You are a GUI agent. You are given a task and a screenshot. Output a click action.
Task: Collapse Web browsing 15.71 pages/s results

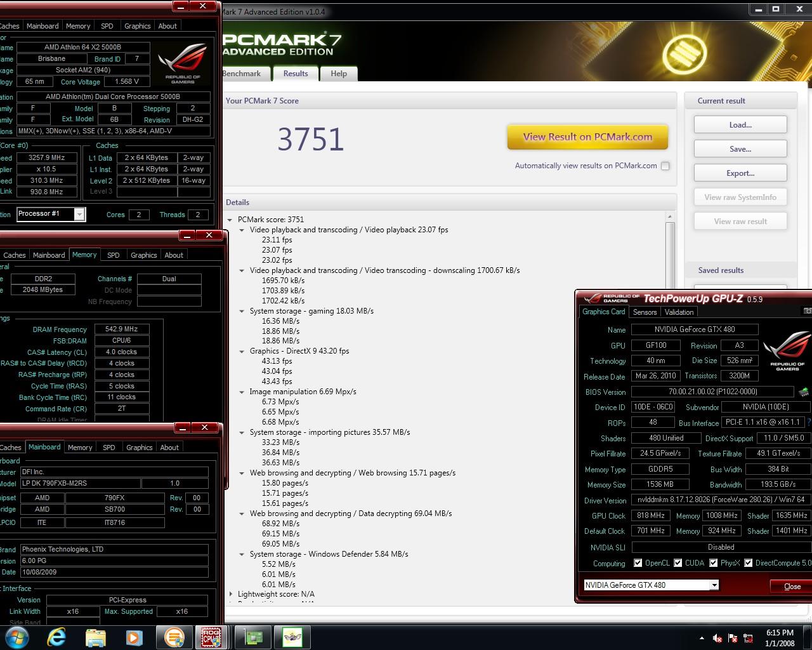[242, 473]
